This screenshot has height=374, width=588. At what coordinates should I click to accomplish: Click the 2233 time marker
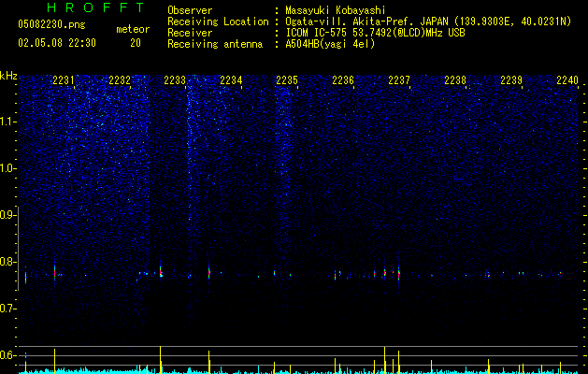(175, 80)
